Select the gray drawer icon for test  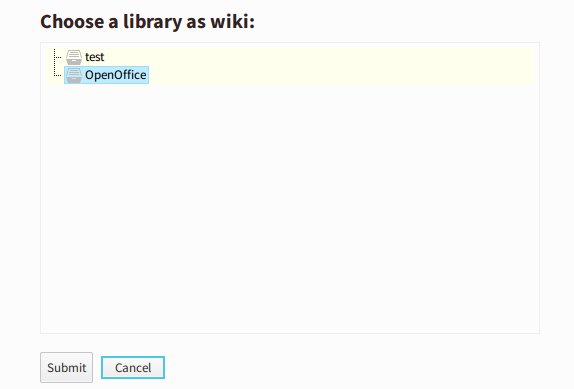(x=74, y=57)
